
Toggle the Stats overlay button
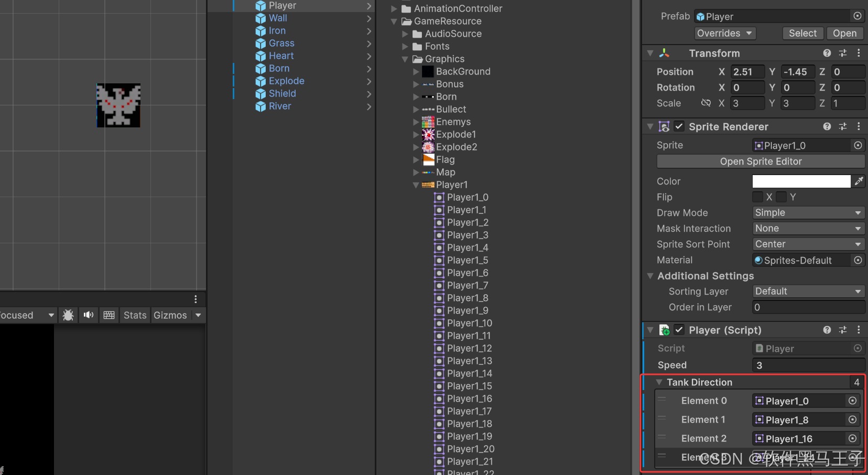pyautogui.click(x=135, y=315)
